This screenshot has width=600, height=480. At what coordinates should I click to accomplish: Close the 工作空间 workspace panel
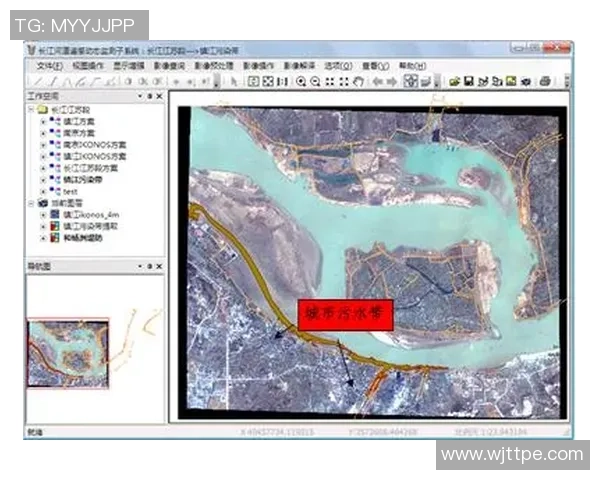coord(160,96)
